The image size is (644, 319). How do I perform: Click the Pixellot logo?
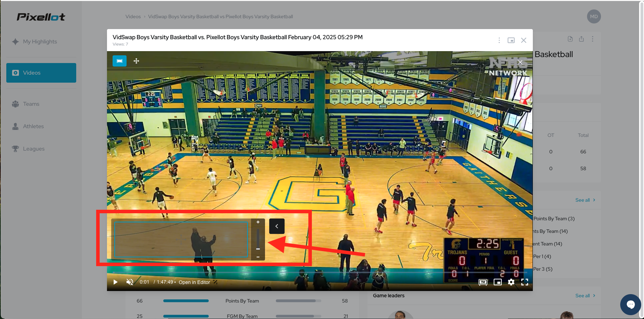click(x=41, y=17)
